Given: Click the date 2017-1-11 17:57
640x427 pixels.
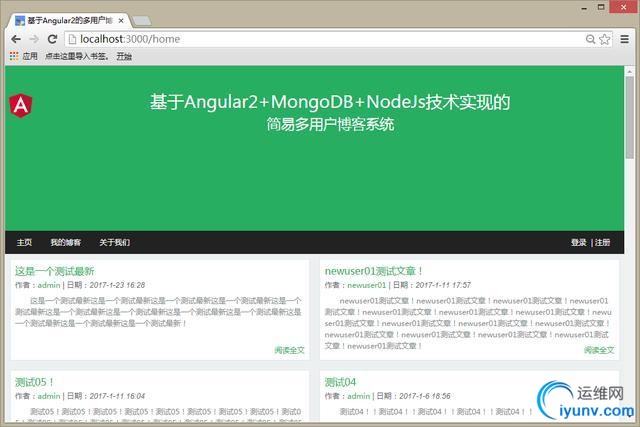Looking at the screenshot, I should (x=443, y=285).
